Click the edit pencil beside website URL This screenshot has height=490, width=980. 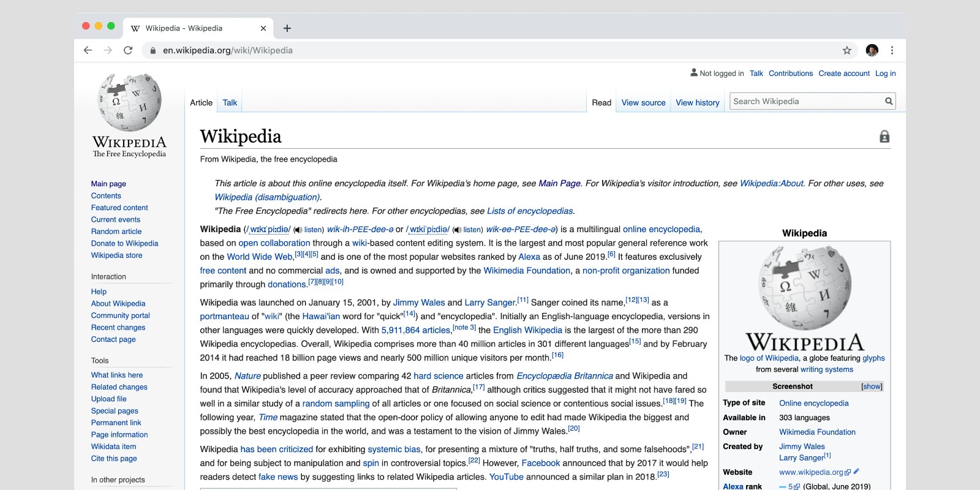(x=856, y=472)
